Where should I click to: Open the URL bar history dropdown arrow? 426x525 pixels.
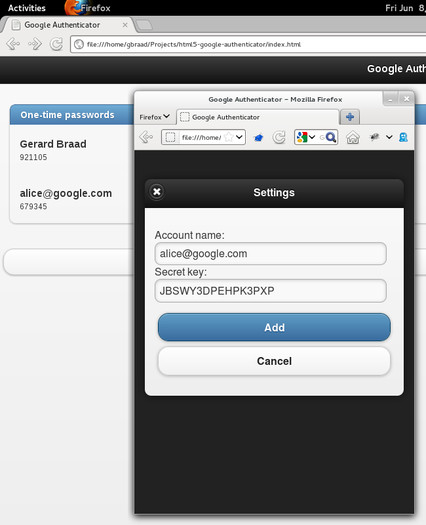click(x=239, y=137)
